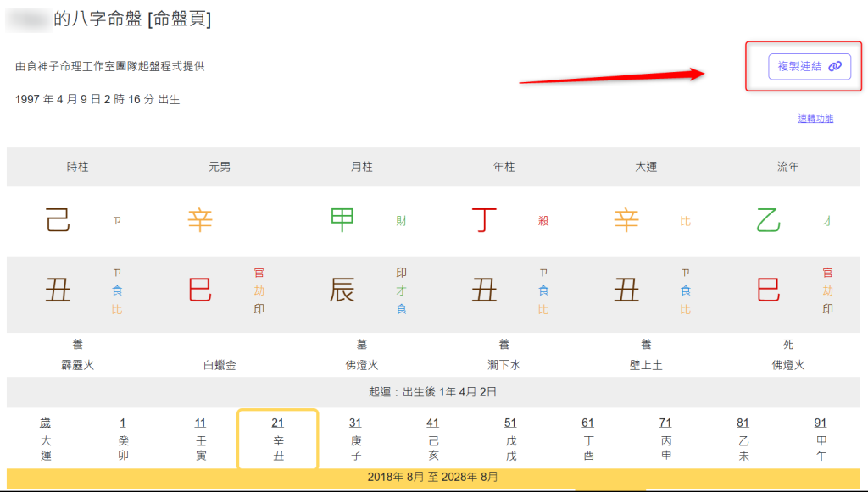Click the 辰 earthly branch in 月柱
868x492 pixels.
342,290
